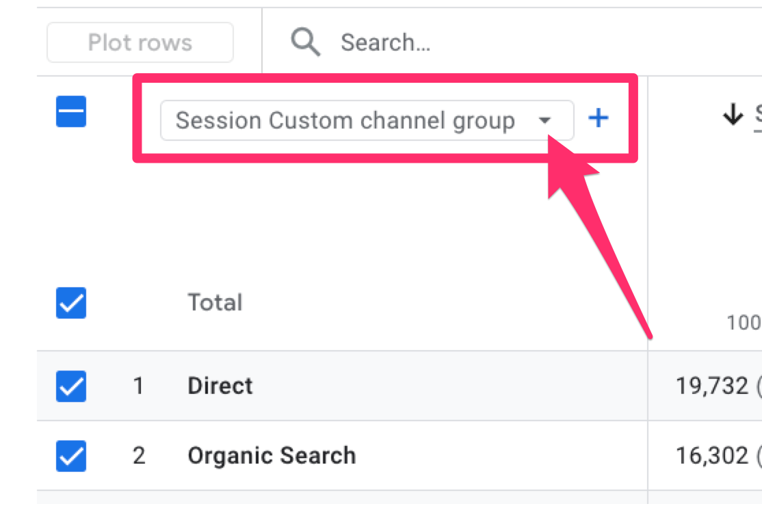This screenshot has width=762, height=532.
Task: Click the small caret on the dimension picker
Action: tap(544, 121)
